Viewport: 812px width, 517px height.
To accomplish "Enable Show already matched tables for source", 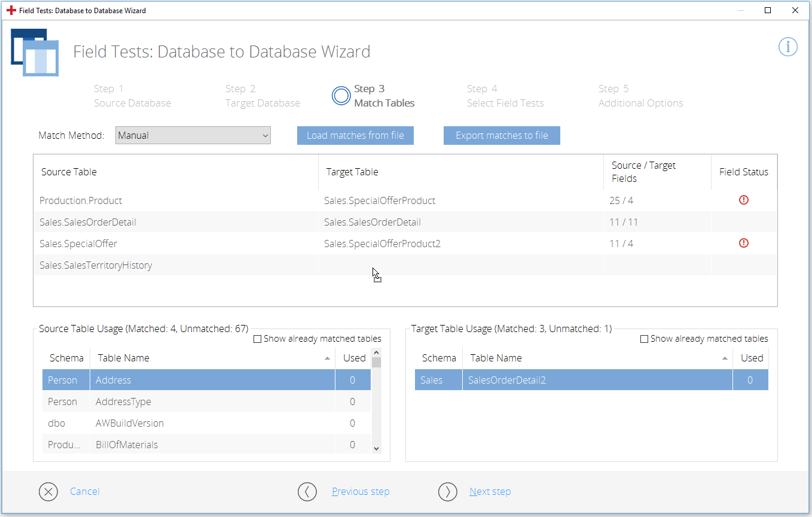I will coord(258,339).
